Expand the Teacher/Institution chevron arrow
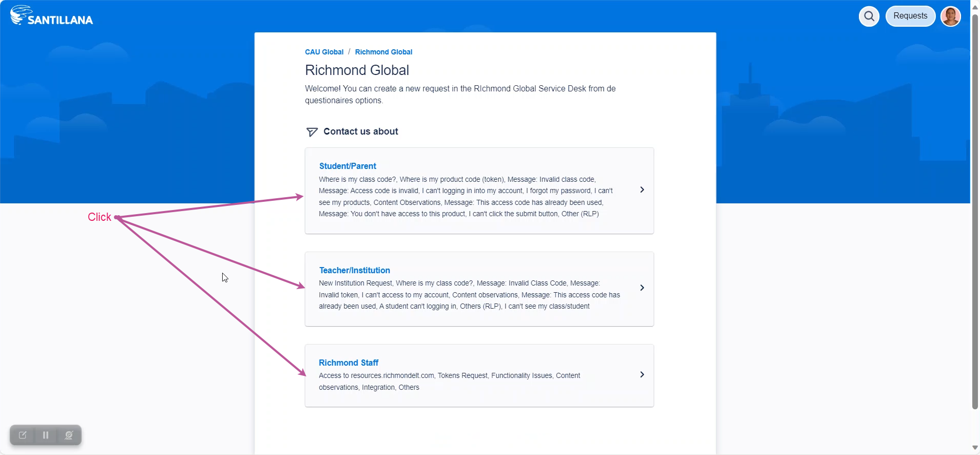Screen dimensions: 980x455 point(642,288)
